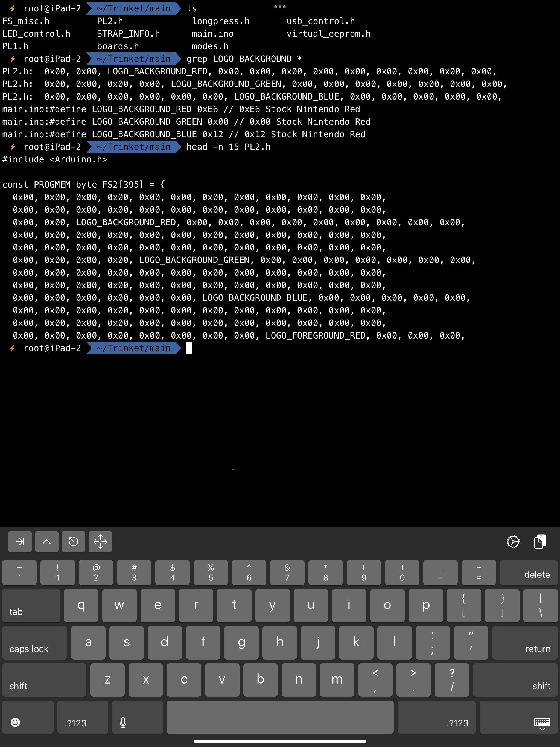Tap the return key
560x747 pixels.
(525, 643)
